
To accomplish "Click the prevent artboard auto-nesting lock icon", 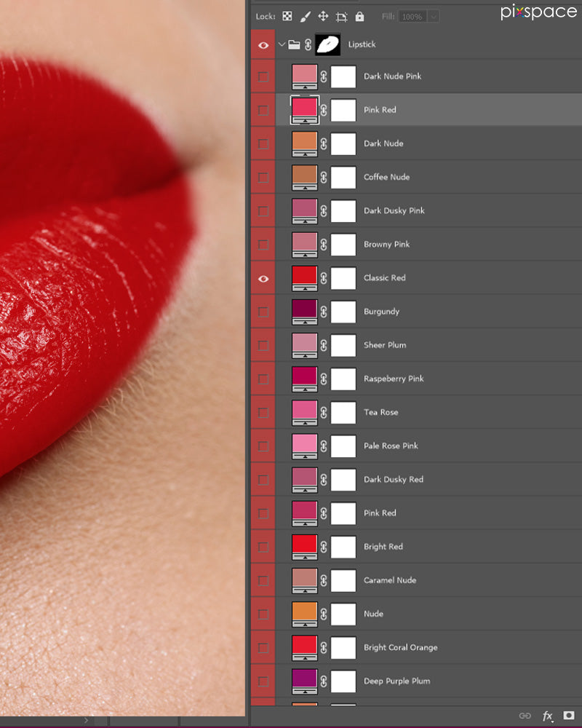I will coord(341,16).
